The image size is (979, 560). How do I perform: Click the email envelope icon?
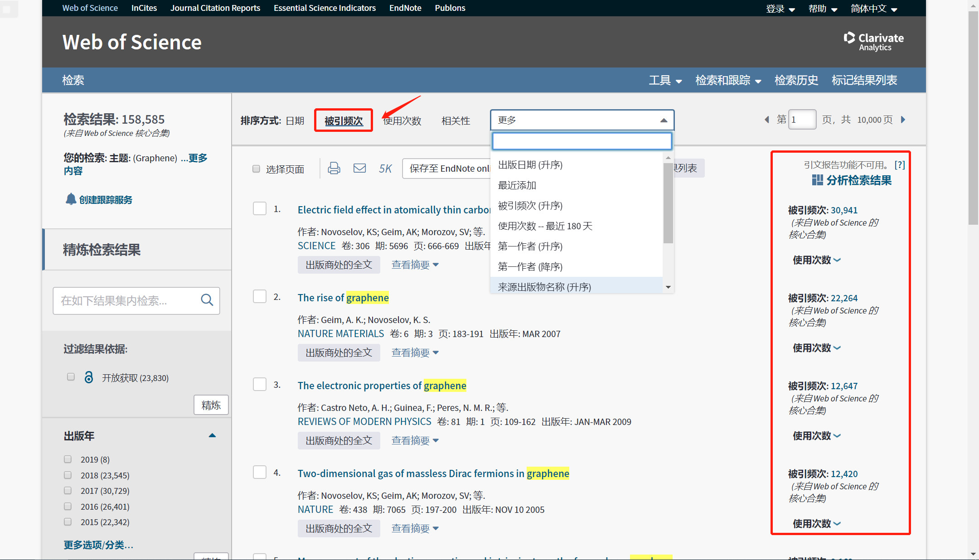[359, 169]
